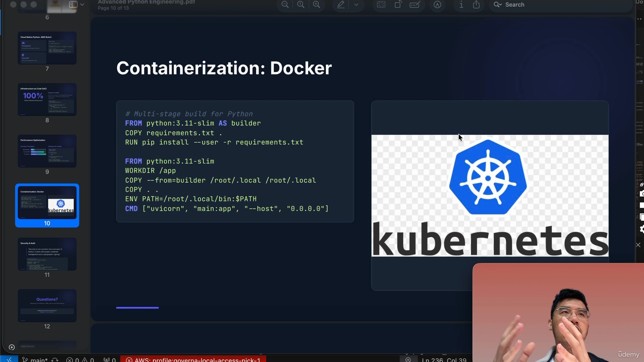Image resolution: width=644 pixels, height=362 pixels.
Task: Jump to page 12 Questions thumbnail
Action: click(47, 306)
